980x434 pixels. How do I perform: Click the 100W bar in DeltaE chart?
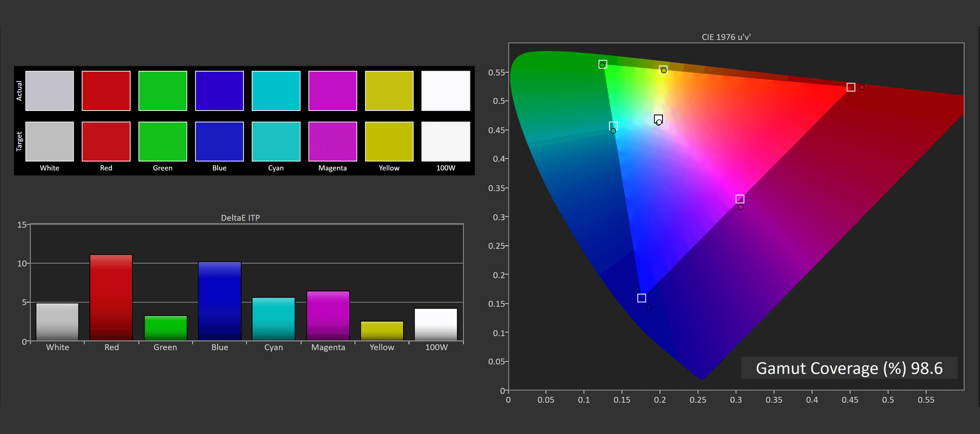(x=436, y=324)
